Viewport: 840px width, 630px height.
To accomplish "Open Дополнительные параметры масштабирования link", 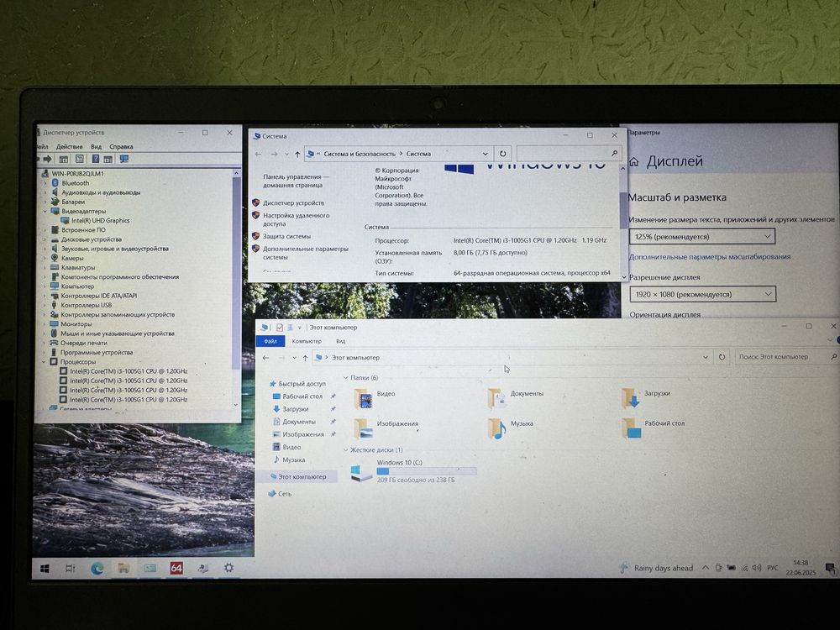I will coord(709,256).
